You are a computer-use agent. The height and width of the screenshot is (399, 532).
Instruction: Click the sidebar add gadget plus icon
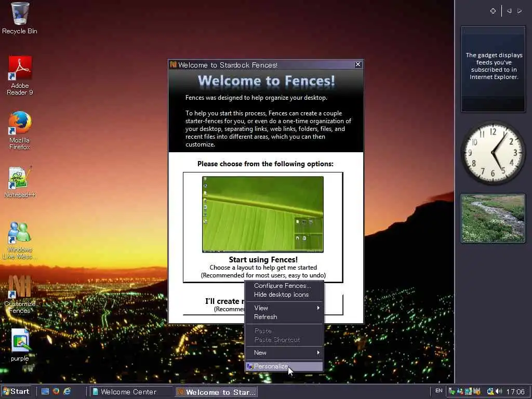click(493, 11)
